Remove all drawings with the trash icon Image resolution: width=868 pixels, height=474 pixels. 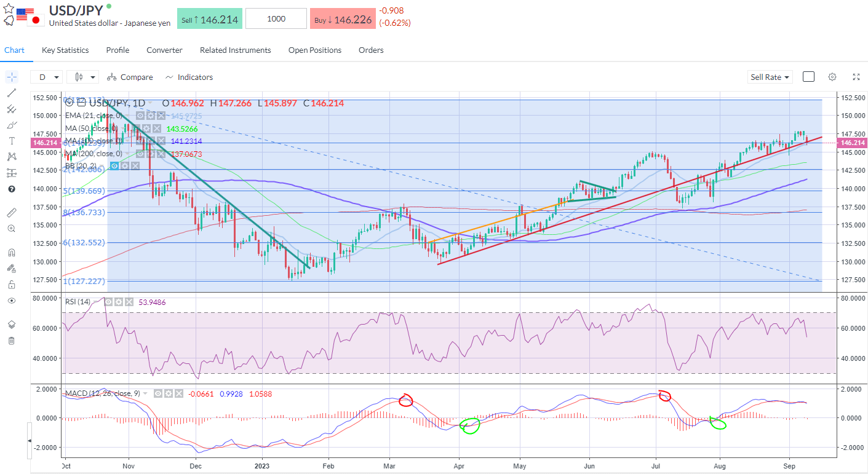(x=11, y=340)
